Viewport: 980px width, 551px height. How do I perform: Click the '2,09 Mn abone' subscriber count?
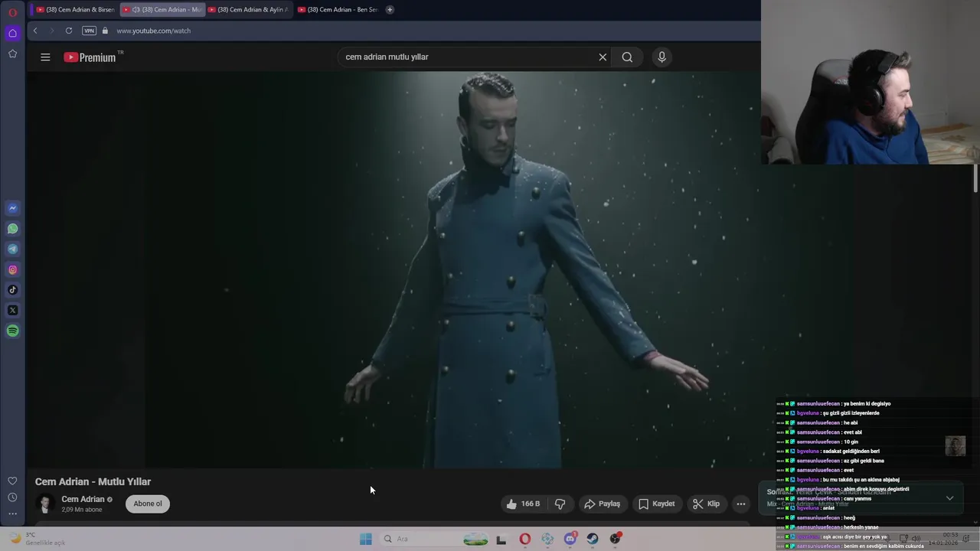[x=82, y=510]
